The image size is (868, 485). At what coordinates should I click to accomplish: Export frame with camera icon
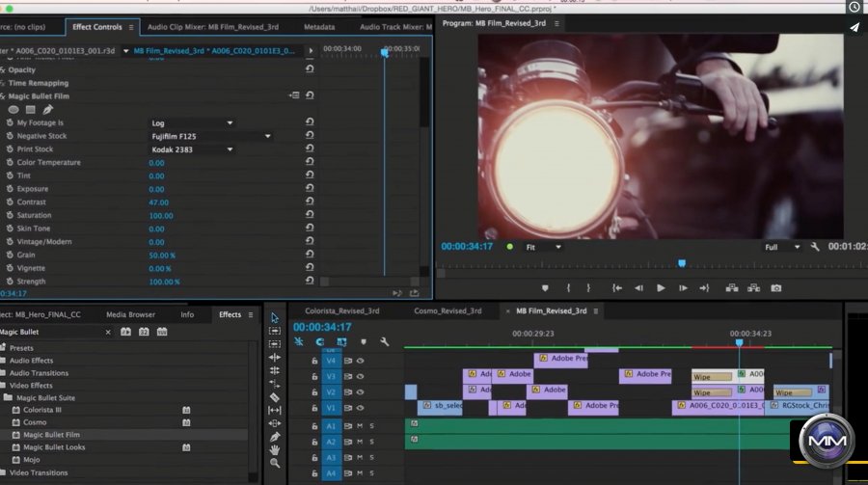click(x=776, y=288)
